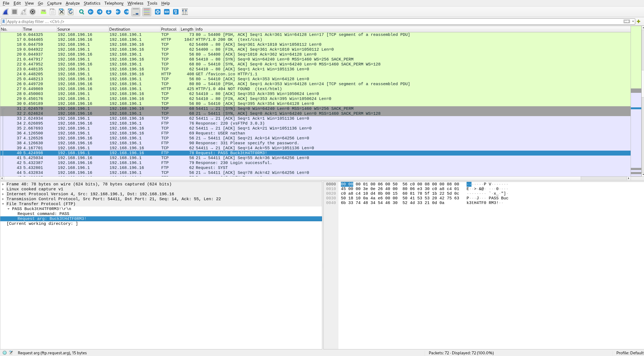
Task: Open the Statistics menu
Action: [x=92, y=3]
